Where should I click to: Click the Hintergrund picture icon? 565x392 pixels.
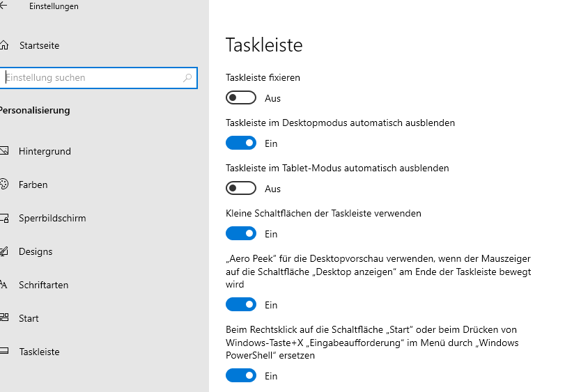[x=4, y=151]
